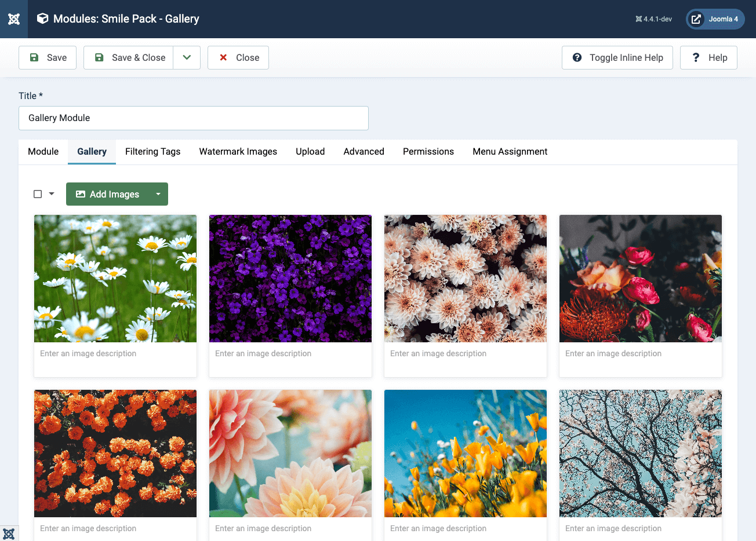Select the peach chrysanthemums image
Image resolution: width=756 pixels, height=541 pixels.
(466, 279)
